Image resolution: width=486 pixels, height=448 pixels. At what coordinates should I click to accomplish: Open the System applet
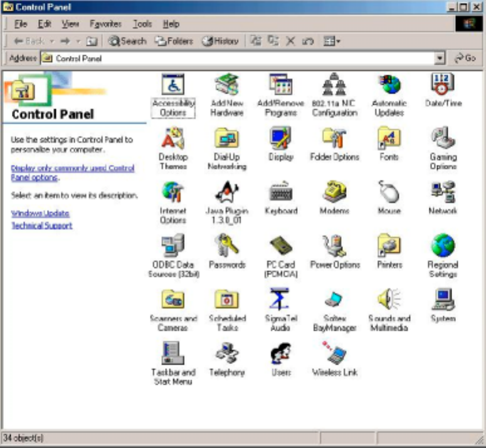(x=443, y=306)
